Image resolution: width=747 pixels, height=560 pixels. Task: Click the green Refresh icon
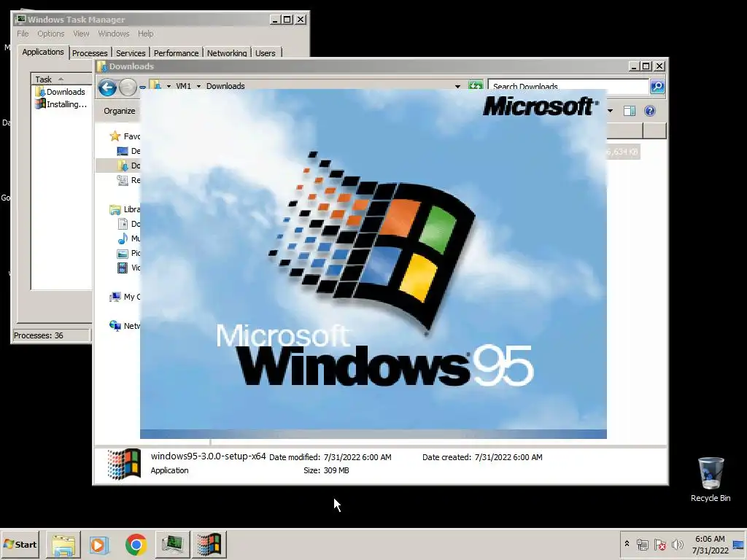pos(476,86)
